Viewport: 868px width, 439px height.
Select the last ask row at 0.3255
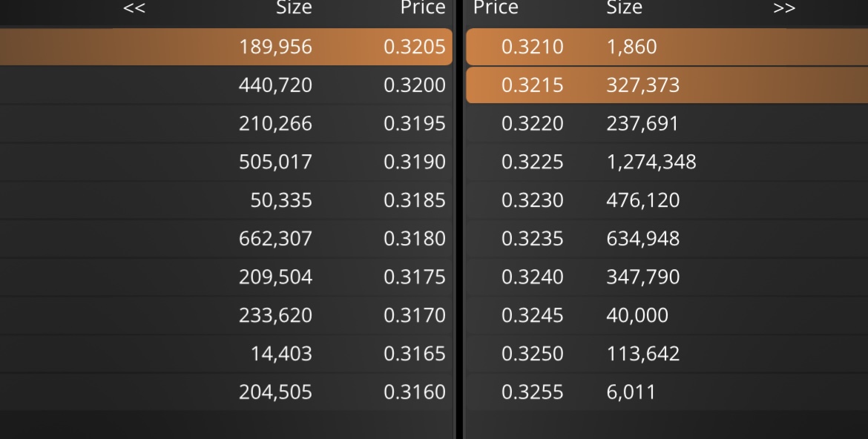[667, 392]
